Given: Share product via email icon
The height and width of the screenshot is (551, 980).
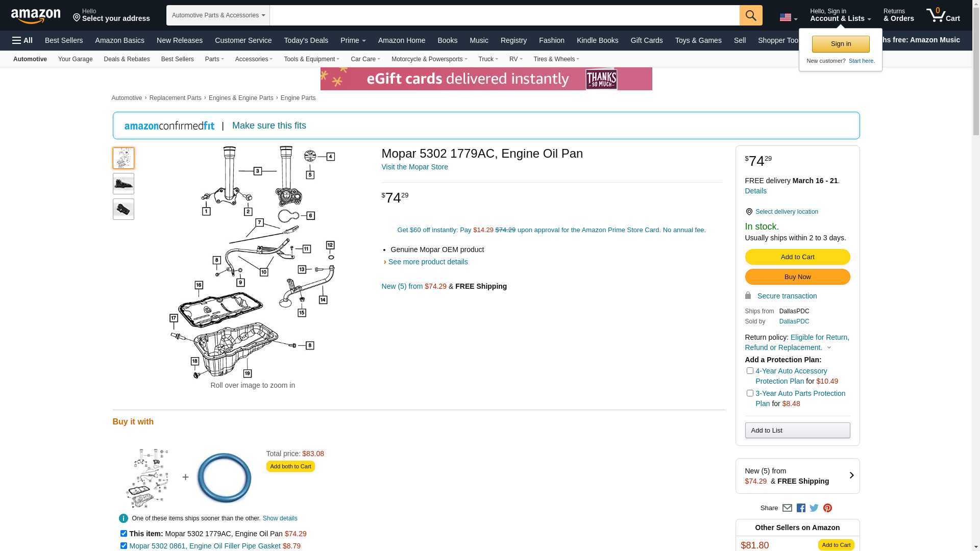Looking at the screenshot, I should pyautogui.click(x=787, y=508).
